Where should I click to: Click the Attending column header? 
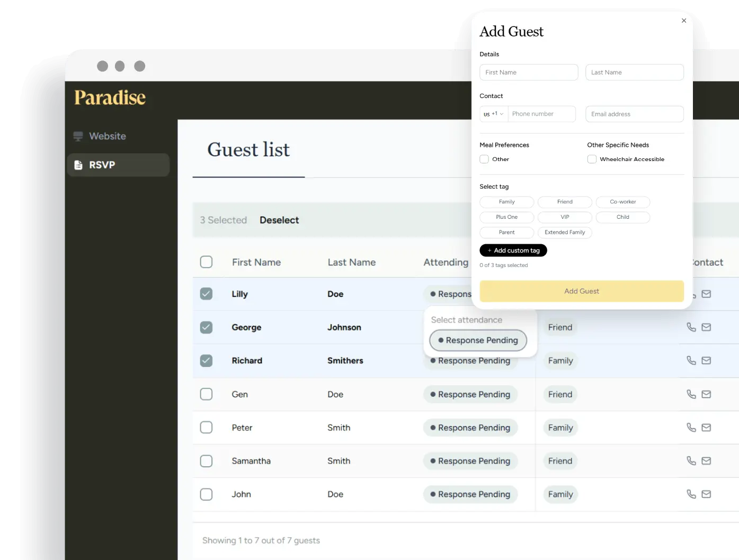point(446,262)
